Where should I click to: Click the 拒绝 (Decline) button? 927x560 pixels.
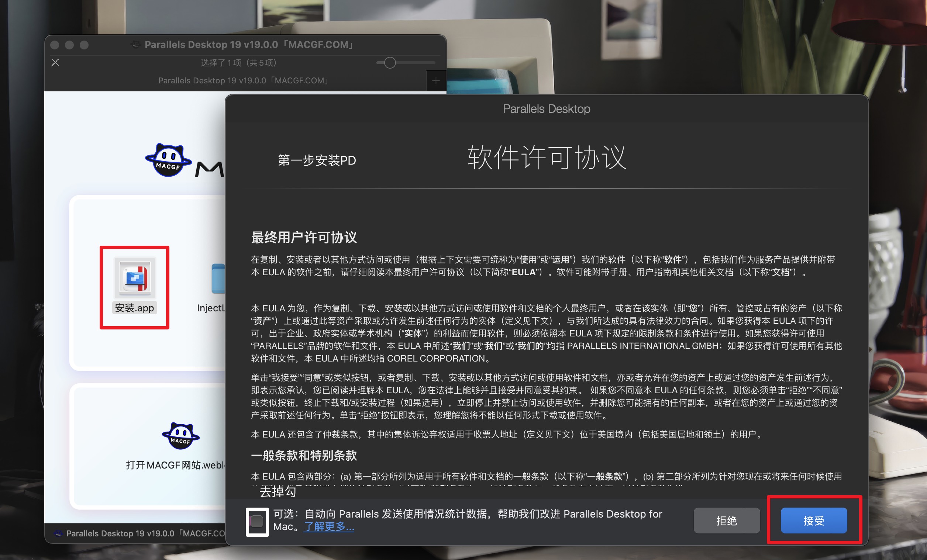pyautogui.click(x=727, y=520)
